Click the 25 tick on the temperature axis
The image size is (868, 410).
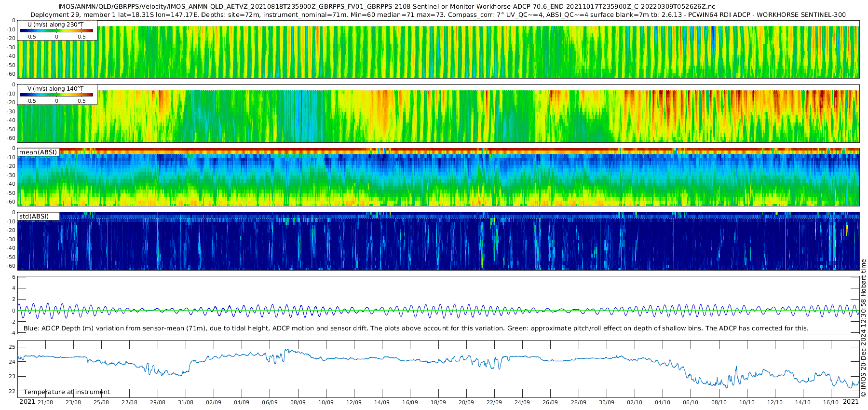tap(12, 347)
